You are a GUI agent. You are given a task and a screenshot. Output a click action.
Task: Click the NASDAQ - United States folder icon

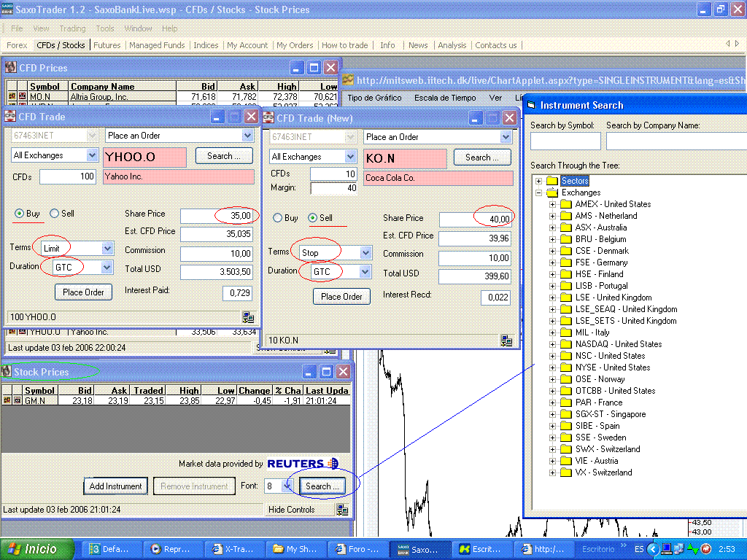pyautogui.click(x=566, y=344)
